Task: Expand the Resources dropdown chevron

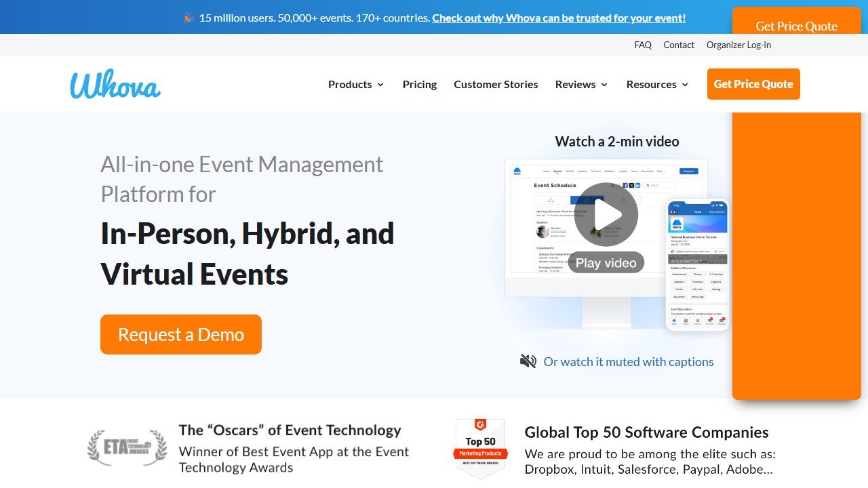Action: [x=685, y=85]
